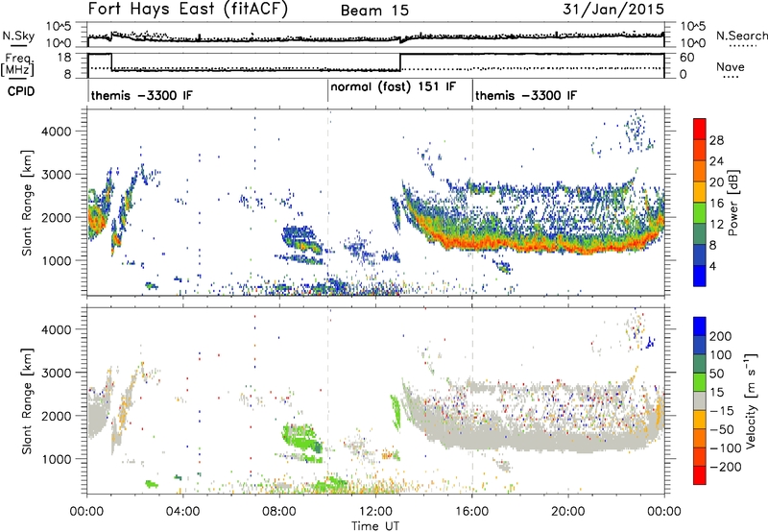Viewport: 768px width, 532px height.
Task: Click the N.Sky solid line legend sample
Action: 17,45
